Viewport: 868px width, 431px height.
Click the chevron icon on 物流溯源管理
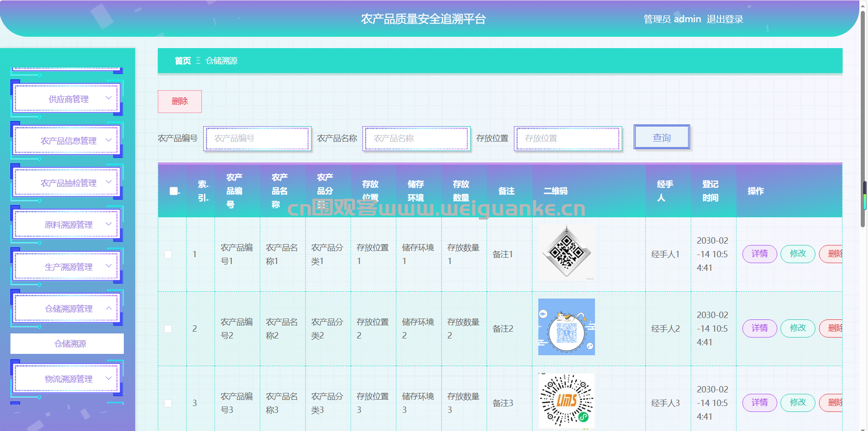[108, 378]
